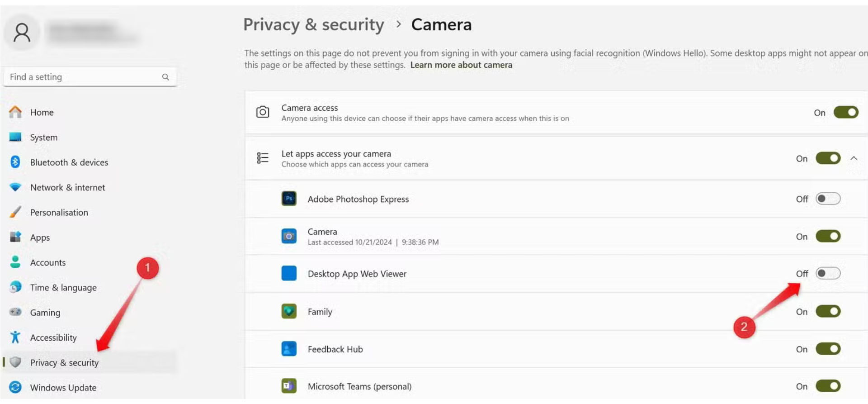Click the user profile avatar icon
The image size is (868, 404).
[x=22, y=33]
